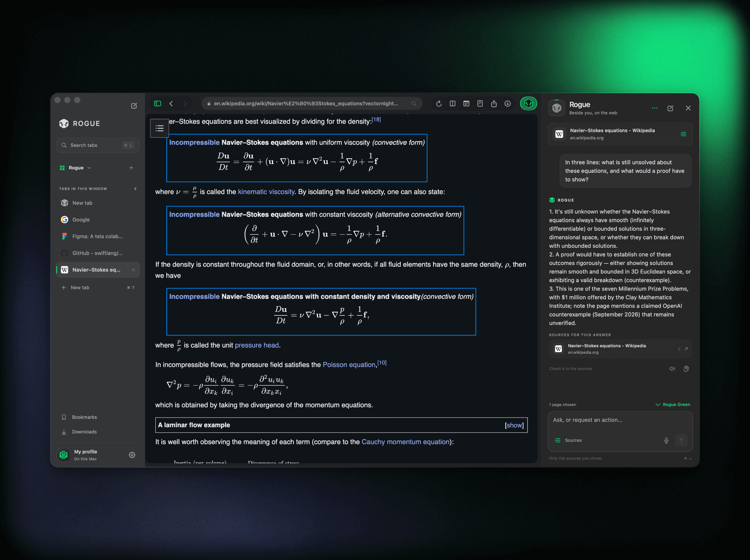This screenshot has width=750, height=560.
Task: Send the message with the up-arrow button
Action: [x=681, y=440]
